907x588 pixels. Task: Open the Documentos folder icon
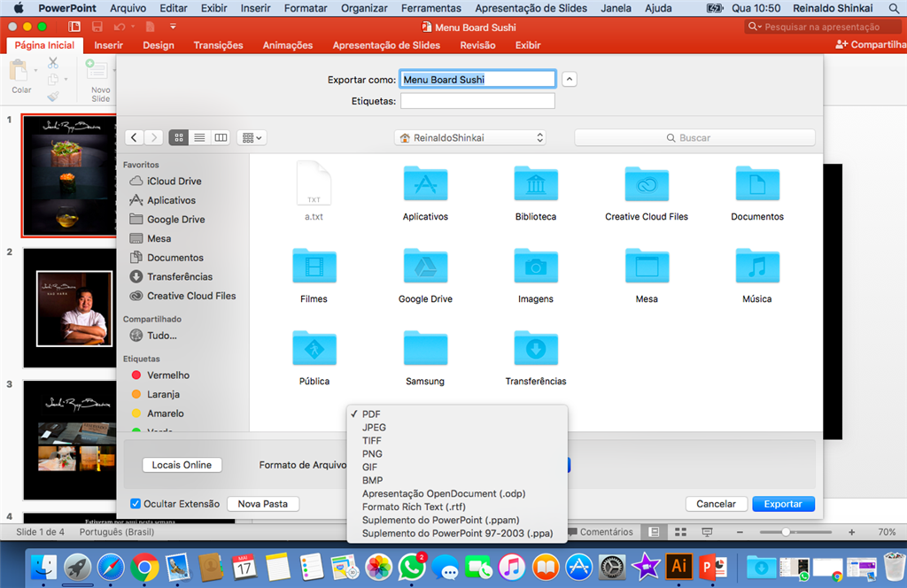(757, 184)
